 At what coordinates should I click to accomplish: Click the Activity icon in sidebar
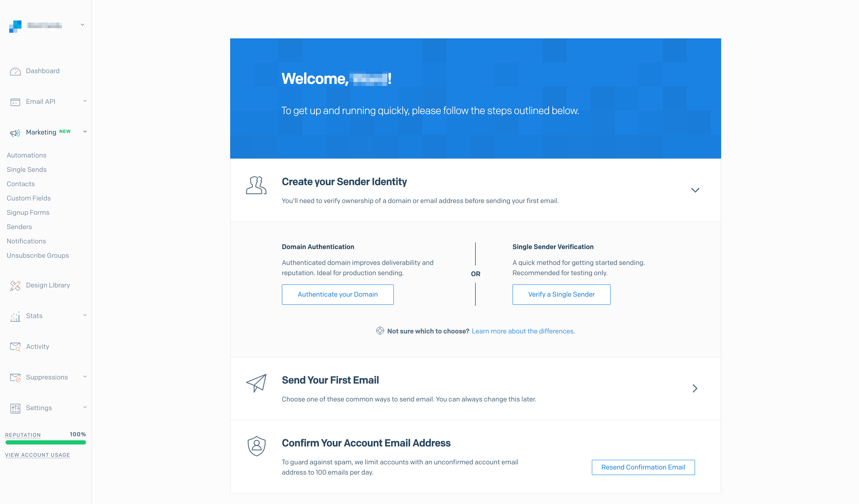pos(15,347)
